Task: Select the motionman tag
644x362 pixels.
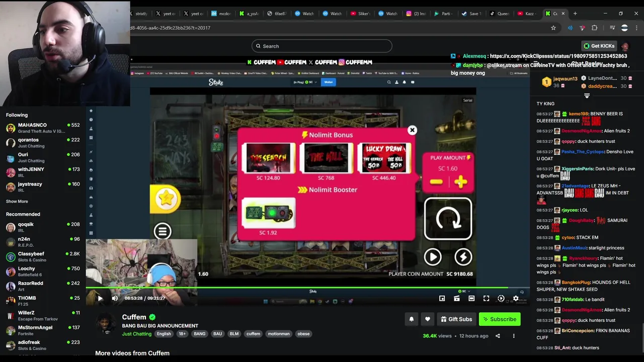Action: coord(279,334)
